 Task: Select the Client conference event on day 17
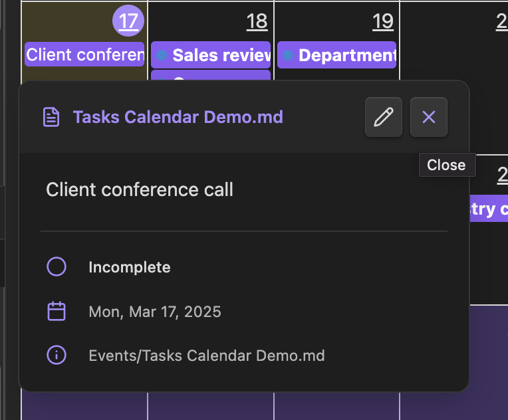point(84,54)
